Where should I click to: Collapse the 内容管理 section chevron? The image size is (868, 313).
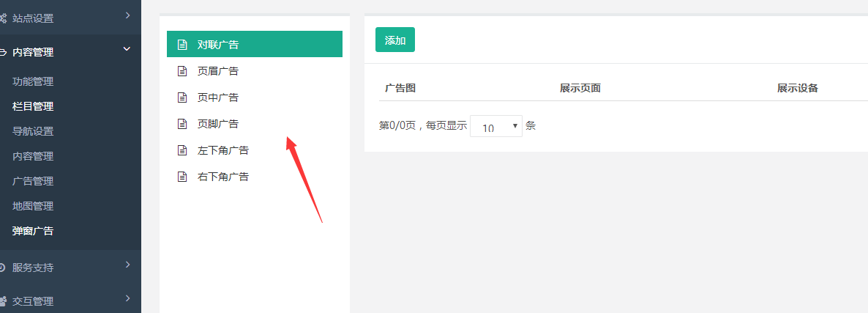(127, 49)
